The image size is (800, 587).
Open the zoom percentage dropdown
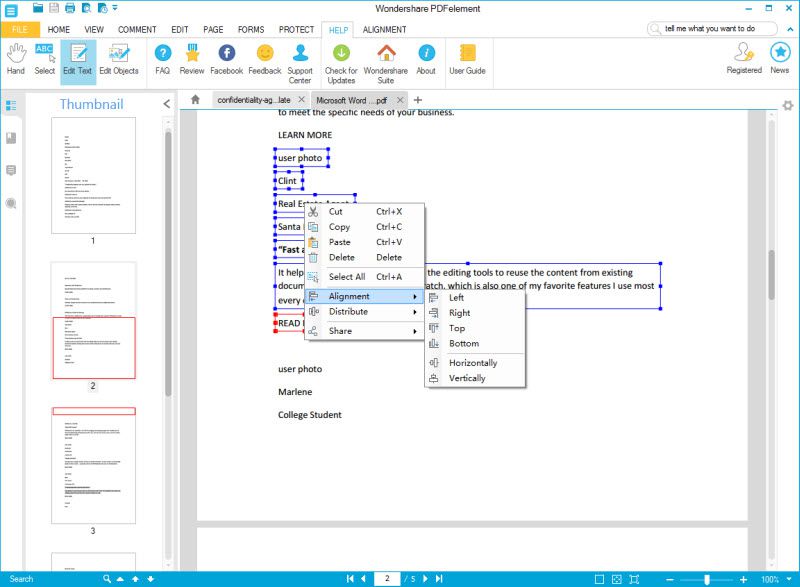[789, 579]
